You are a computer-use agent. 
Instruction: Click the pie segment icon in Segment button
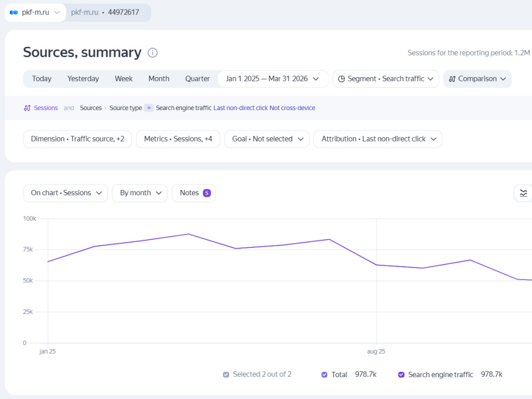click(342, 79)
